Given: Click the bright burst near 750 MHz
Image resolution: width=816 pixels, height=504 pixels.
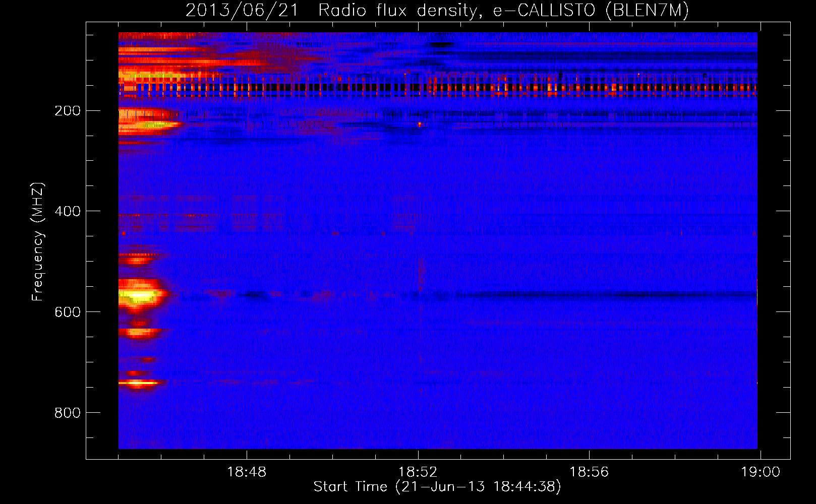Looking at the screenshot, I should (x=139, y=383).
